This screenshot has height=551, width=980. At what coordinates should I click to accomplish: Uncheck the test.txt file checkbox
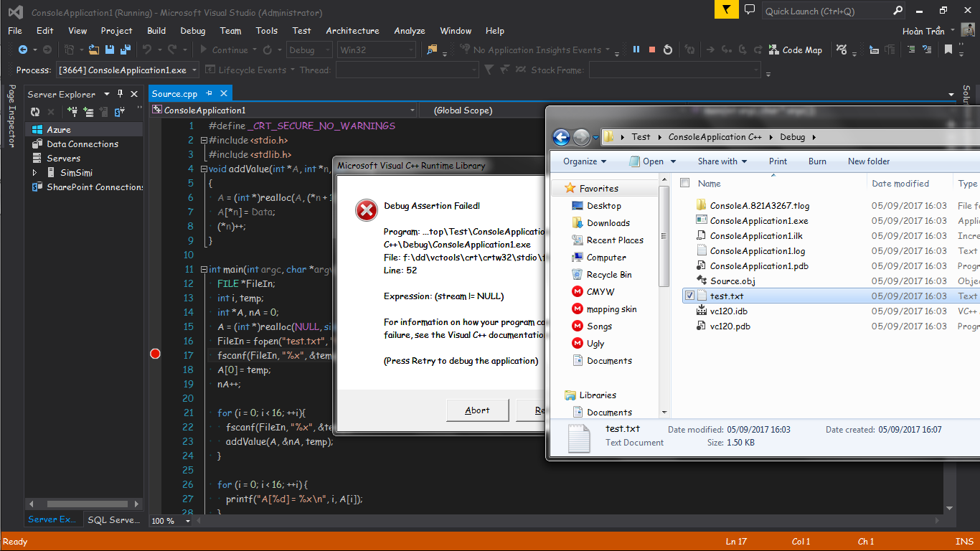[x=689, y=296]
